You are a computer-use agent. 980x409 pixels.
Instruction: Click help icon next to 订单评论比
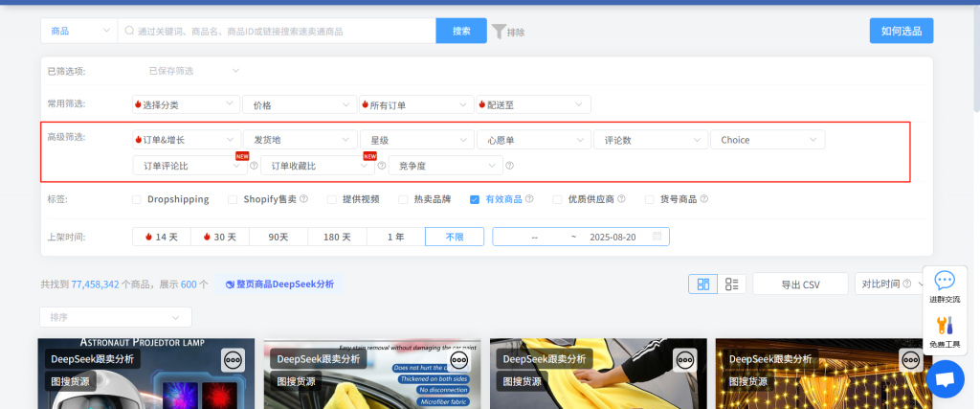[254, 166]
